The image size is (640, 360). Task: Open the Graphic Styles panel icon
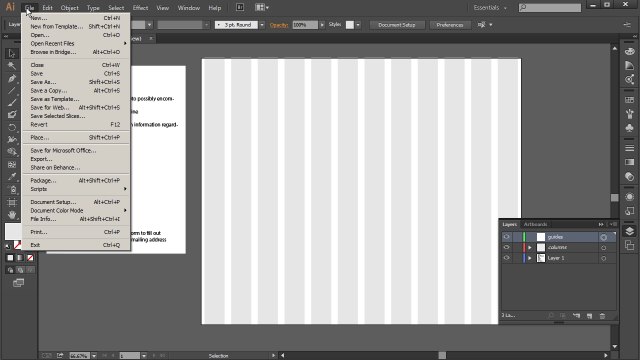point(629,211)
